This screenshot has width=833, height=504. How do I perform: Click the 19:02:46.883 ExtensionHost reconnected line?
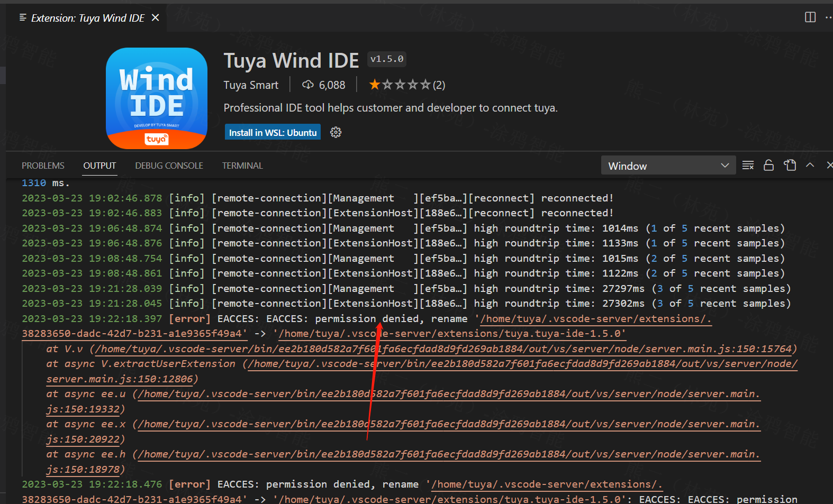coord(318,213)
